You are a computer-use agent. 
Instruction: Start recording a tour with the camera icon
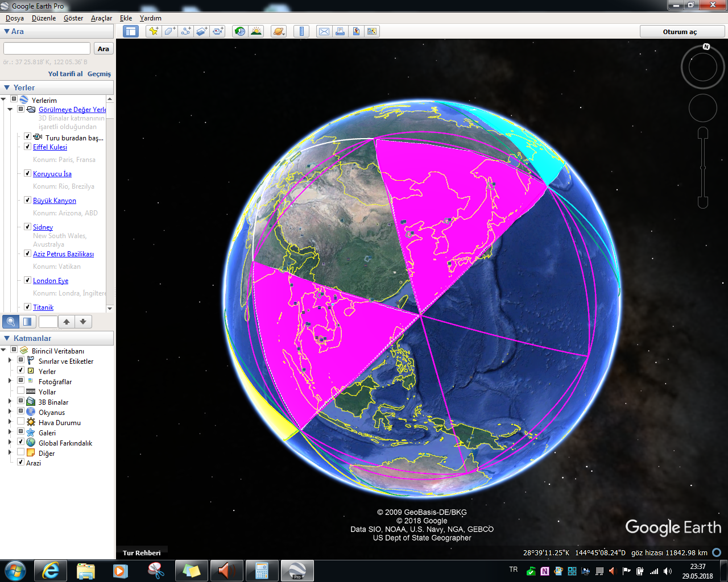[218, 31]
